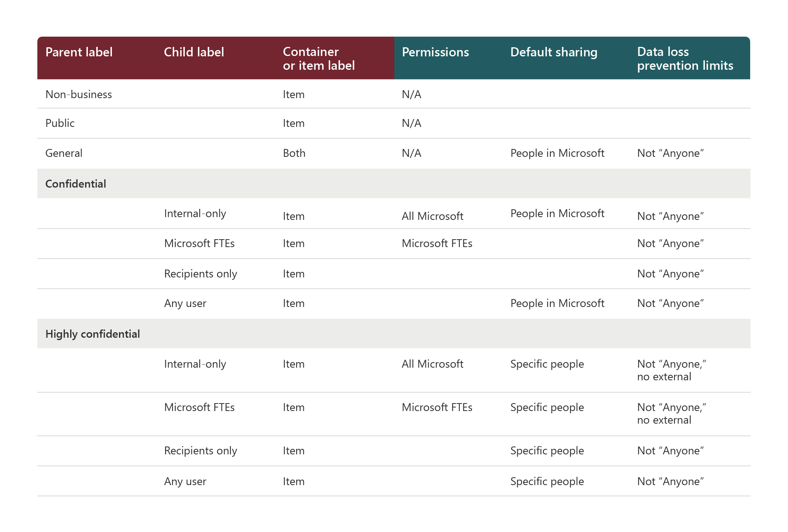Click 'Microsoft FTEs' permission under Confidential

pyautogui.click(x=437, y=244)
